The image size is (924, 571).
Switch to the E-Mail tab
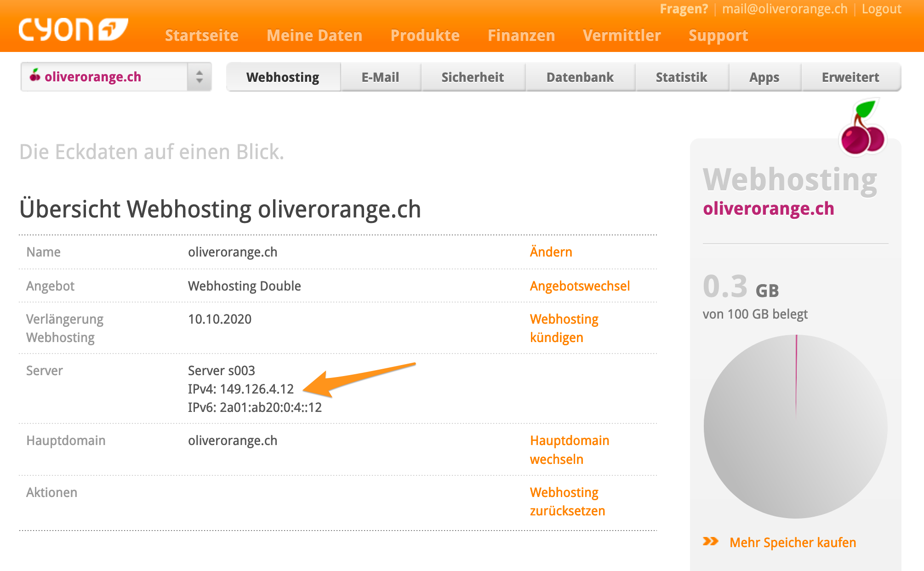click(x=380, y=77)
